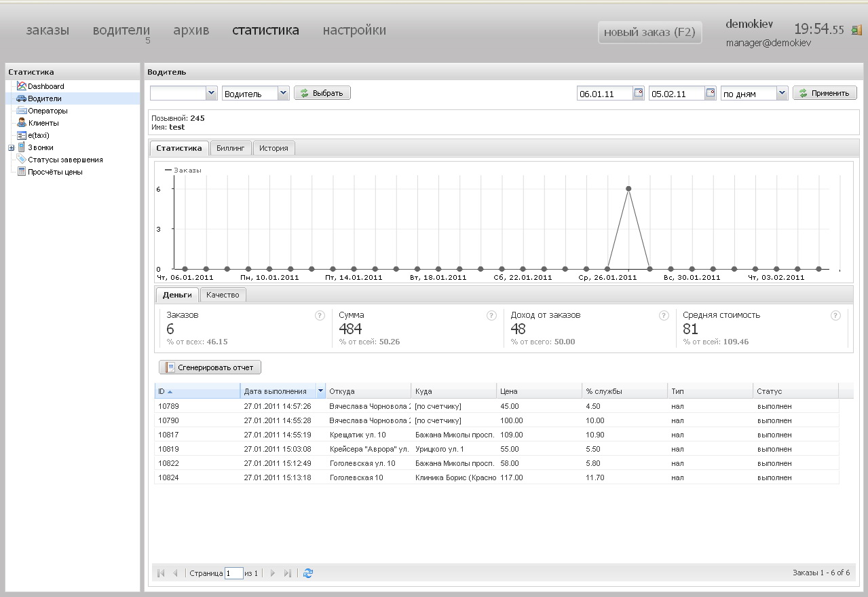Click the новый заказ (F2) button
This screenshot has height=597, width=868.
[649, 32]
